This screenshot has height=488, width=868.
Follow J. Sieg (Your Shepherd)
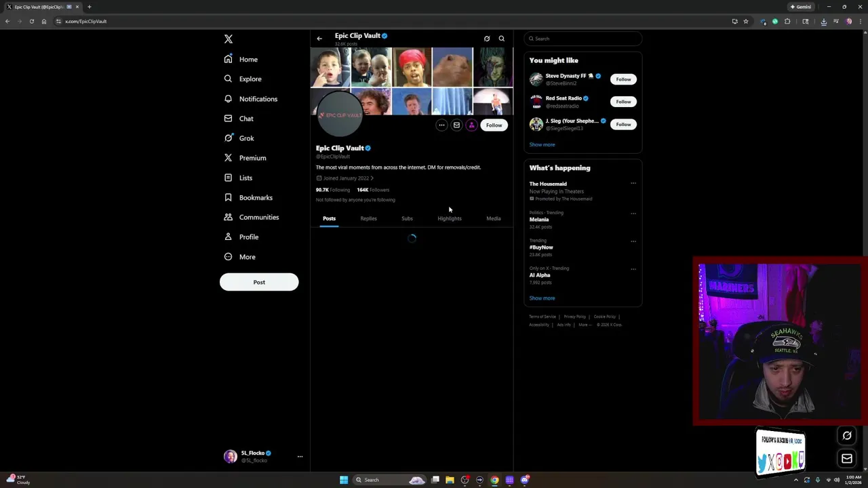coord(623,124)
